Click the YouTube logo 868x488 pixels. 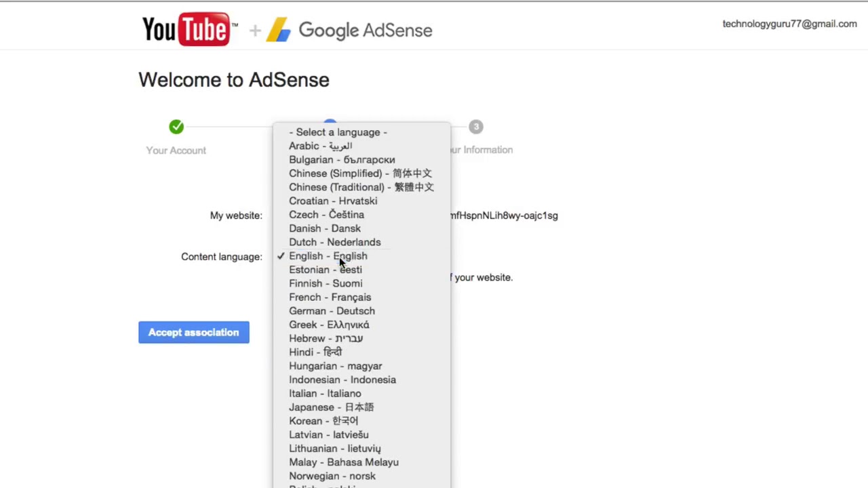pos(189,29)
